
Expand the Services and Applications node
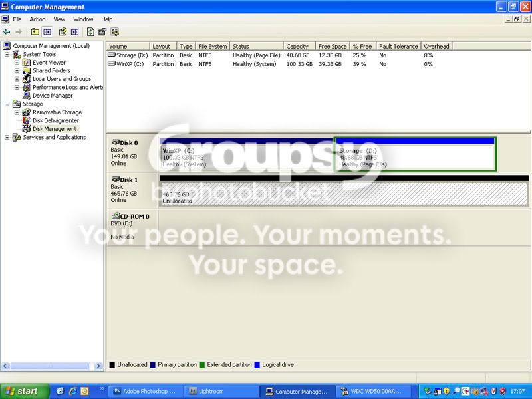coord(7,138)
